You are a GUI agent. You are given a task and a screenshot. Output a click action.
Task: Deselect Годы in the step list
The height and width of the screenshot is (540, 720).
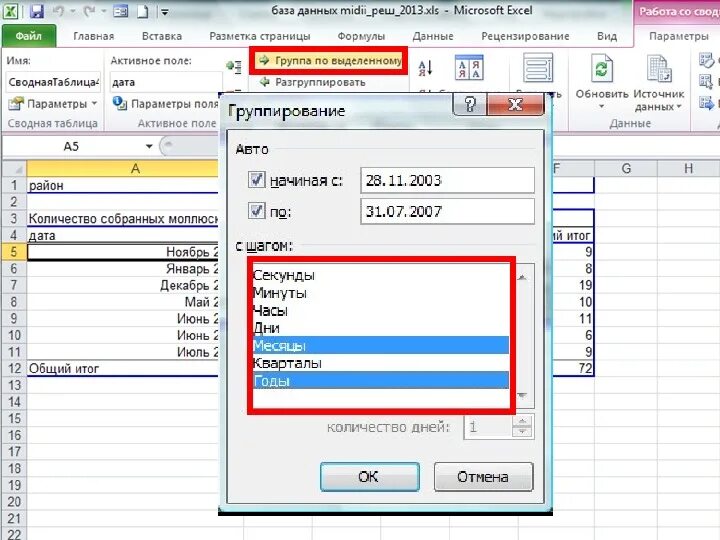coord(380,381)
